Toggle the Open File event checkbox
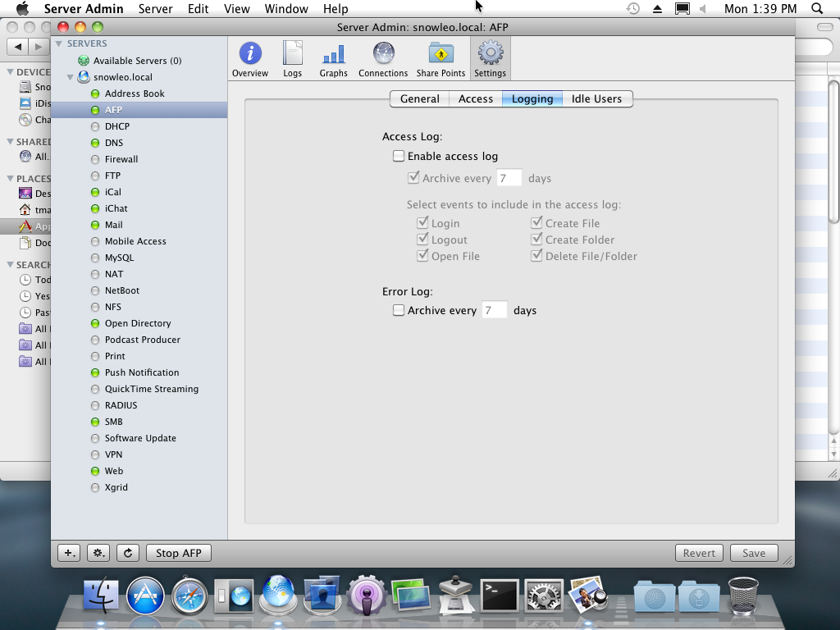840x630 pixels. (422, 256)
